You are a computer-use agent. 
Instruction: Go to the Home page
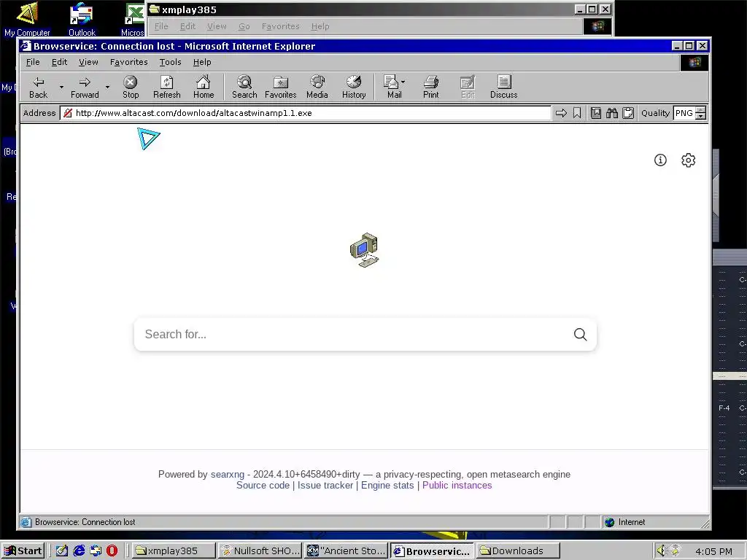click(204, 87)
